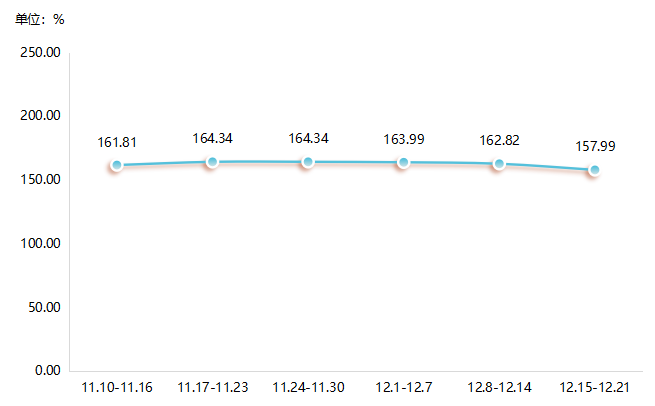The image size is (655, 406).
Task: Click the 250.00 y-axis label
Action: (41, 52)
